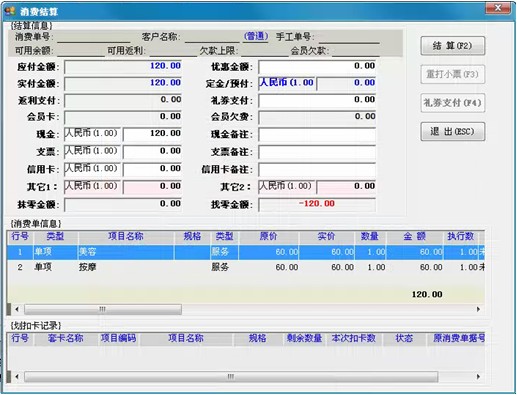The height and width of the screenshot is (395, 517).
Task: Click the scroll-right arrow in the 划扣卡记录 list
Action: point(478,377)
